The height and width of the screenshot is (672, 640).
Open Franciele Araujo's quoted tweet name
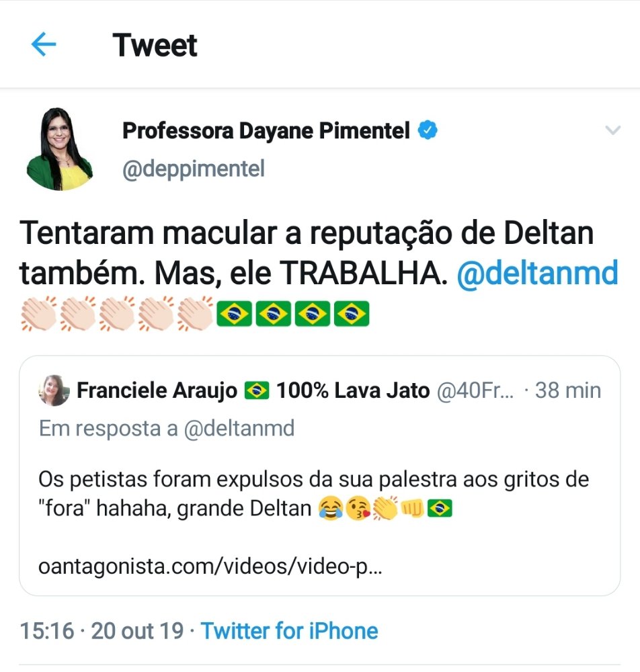click(157, 390)
